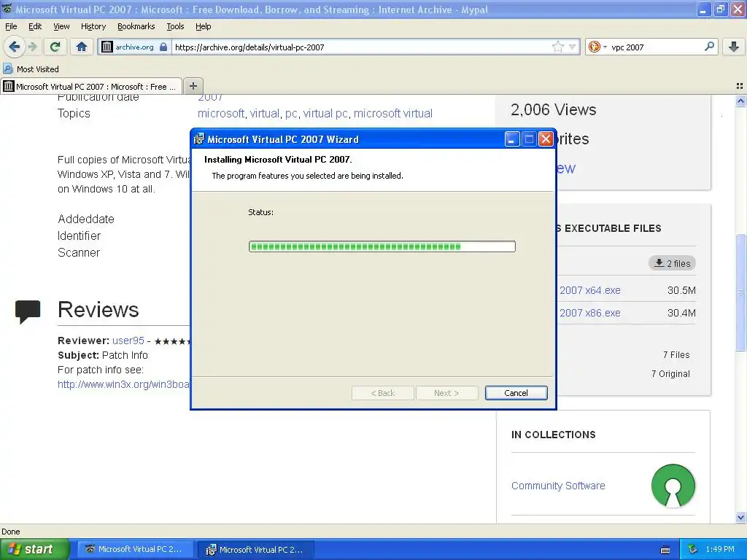The width and height of the screenshot is (747, 560).
Task: Click the vertical scrollbar thumb
Action: click(740, 292)
